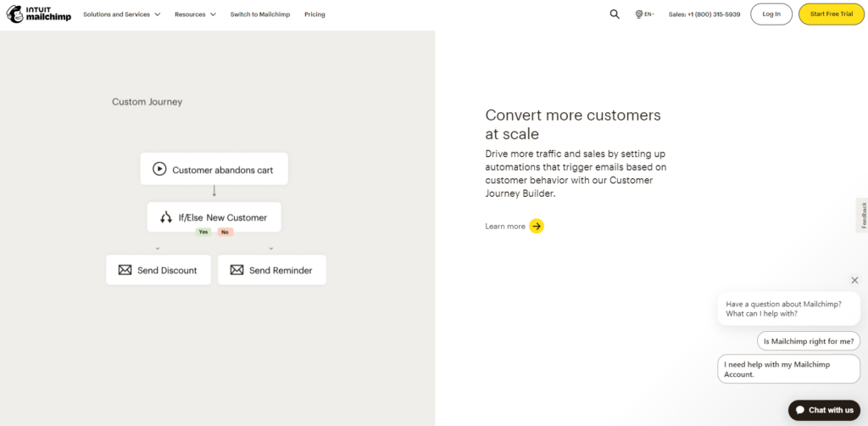This screenshot has width=868, height=426.
Task: Select the red No branch tag
Action: pyautogui.click(x=225, y=233)
